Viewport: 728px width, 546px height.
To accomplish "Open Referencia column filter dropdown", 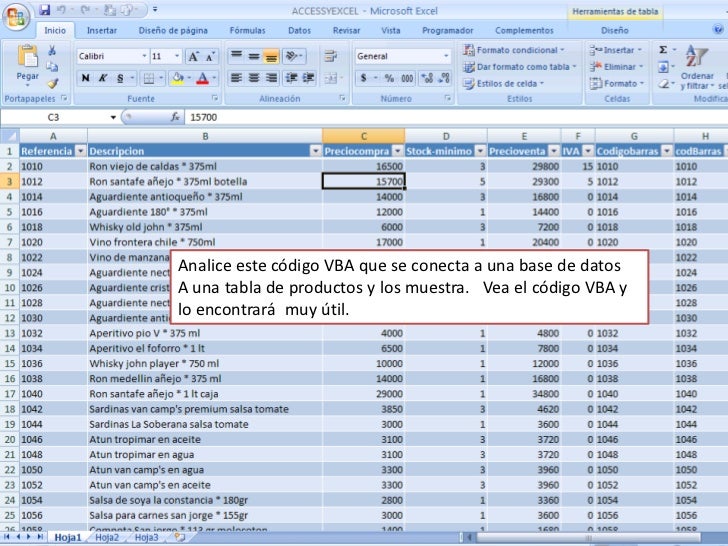I will 81,151.
